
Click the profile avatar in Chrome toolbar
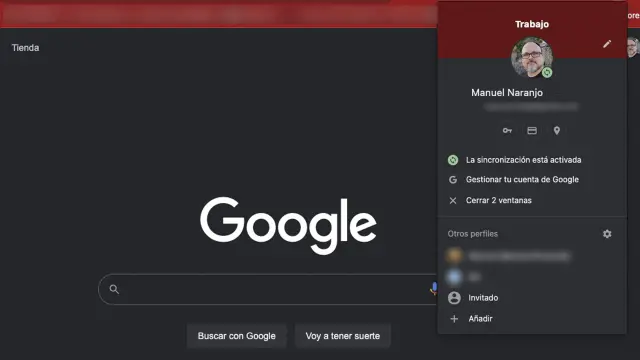pos(632,47)
